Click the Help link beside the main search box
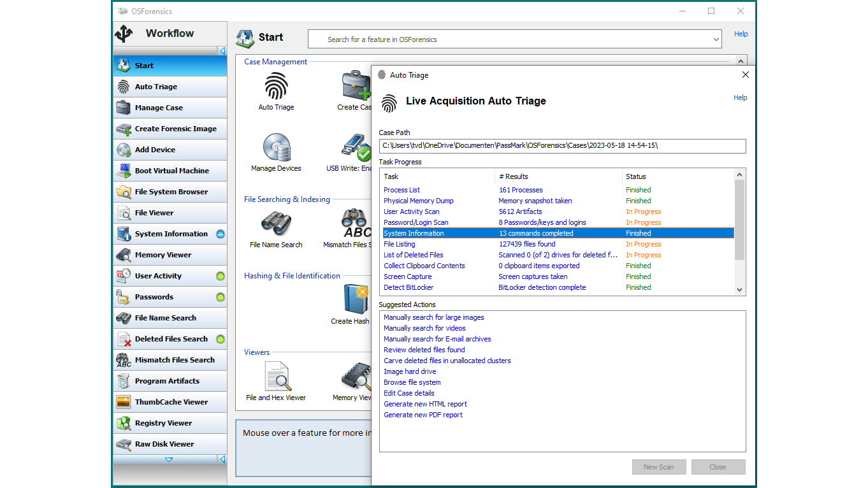 coord(741,34)
